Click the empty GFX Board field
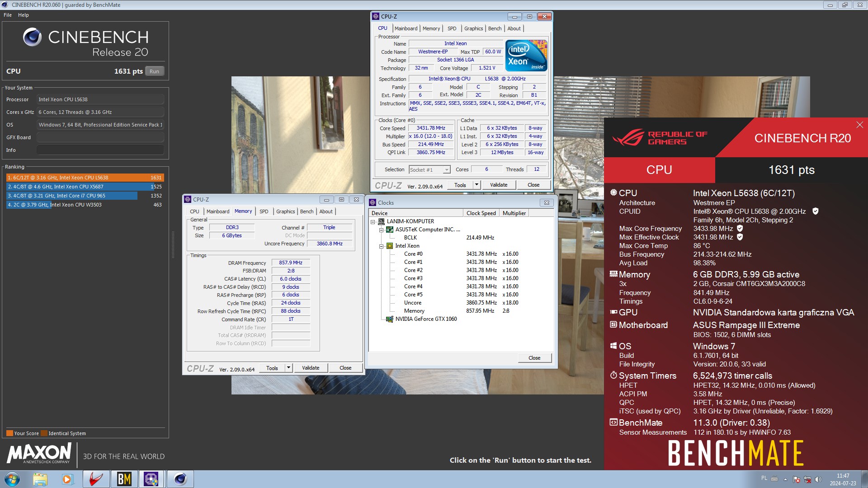The height and width of the screenshot is (488, 868). [100, 137]
